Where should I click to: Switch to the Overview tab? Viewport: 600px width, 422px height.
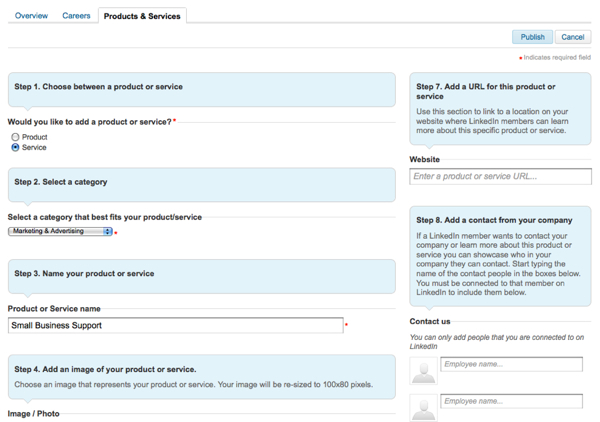pyautogui.click(x=31, y=16)
